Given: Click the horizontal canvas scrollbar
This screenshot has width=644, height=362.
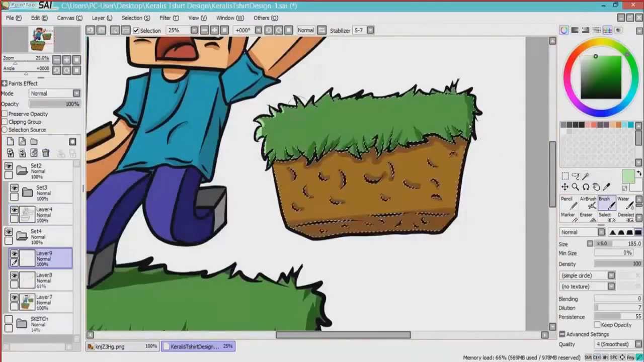Looking at the screenshot, I should (343, 335).
